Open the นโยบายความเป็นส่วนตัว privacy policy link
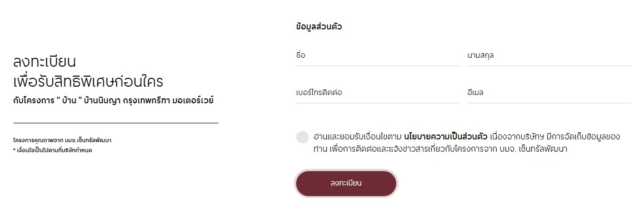Screen dimensions: 644x210 (446, 137)
